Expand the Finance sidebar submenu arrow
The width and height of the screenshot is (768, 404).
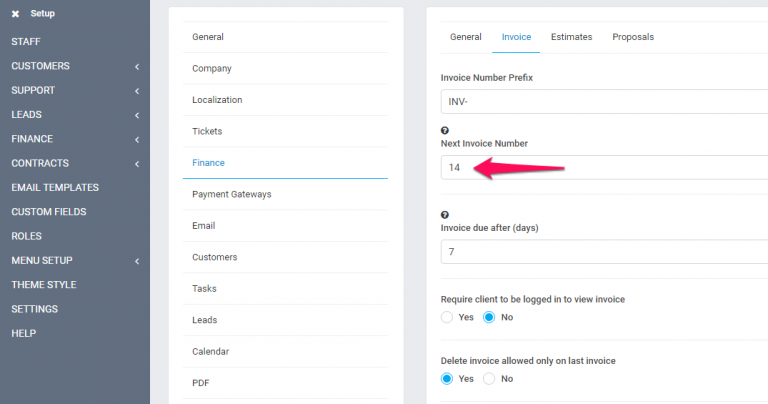136,139
